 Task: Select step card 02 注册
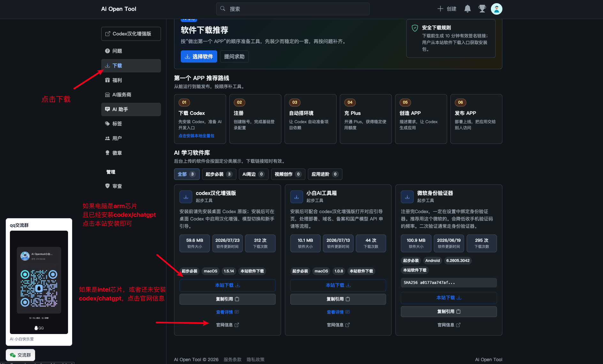(x=255, y=119)
